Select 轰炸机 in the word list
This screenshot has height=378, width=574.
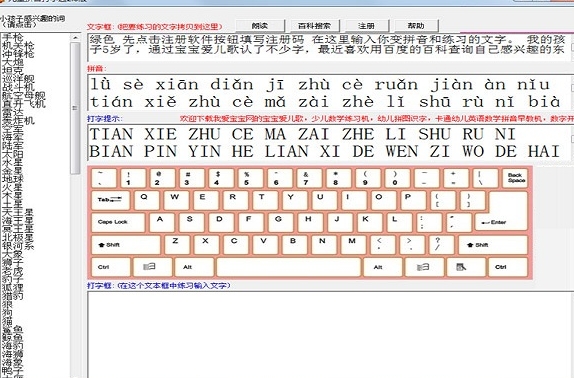(x=18, y=120)
